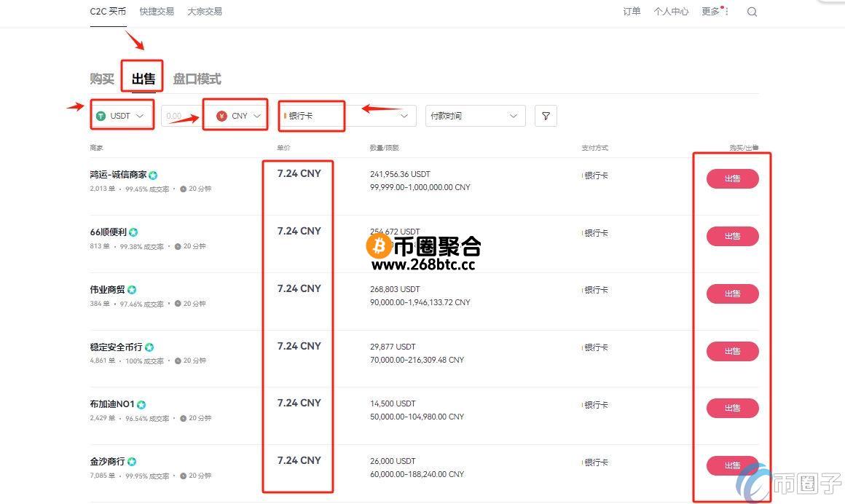Select the 盘口模式 tab
This screenshot has height=504, width=845.
point(197,79)
